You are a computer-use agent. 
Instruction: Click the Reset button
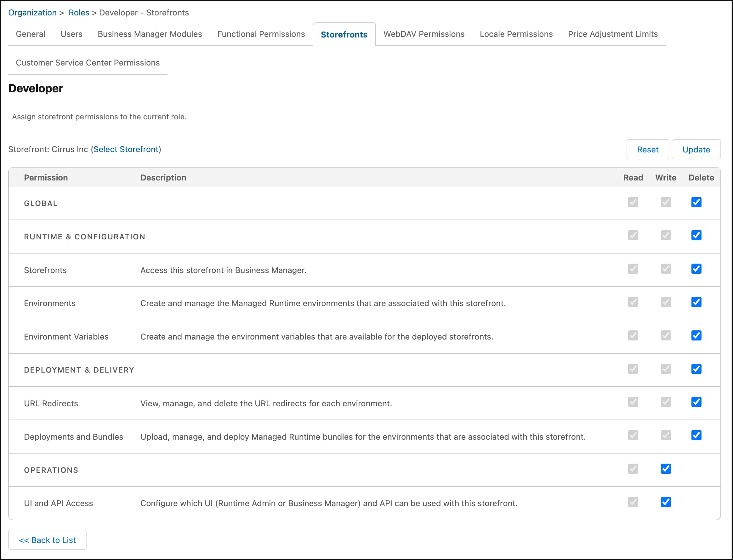pos(648,149)
